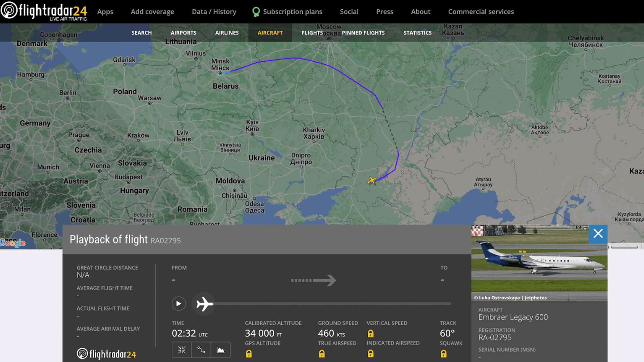Close the flight playback panel with X

click(598, 234)
